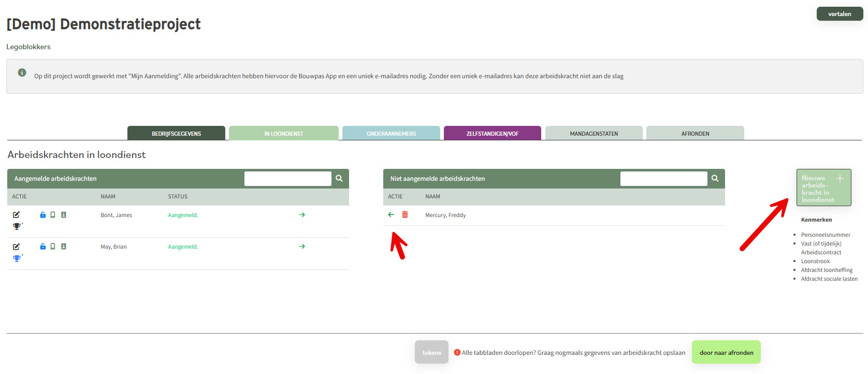Click the edit icon for Bont, James

(x=16, y=214)
